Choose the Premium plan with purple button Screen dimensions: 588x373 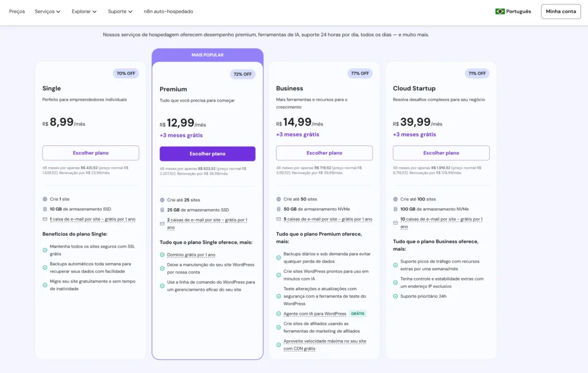click(x=207, y=154)
